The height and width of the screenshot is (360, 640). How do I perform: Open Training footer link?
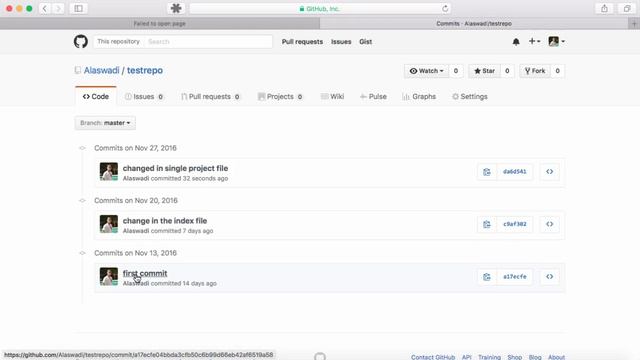coord(489,357)
